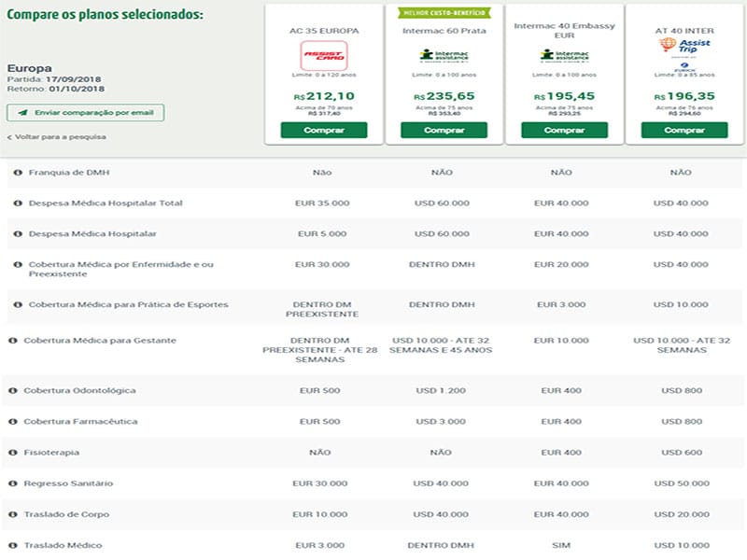This screenshot has width=747, height=560.
Task: Click the Assist Card logo
Action: coord(324,56)
